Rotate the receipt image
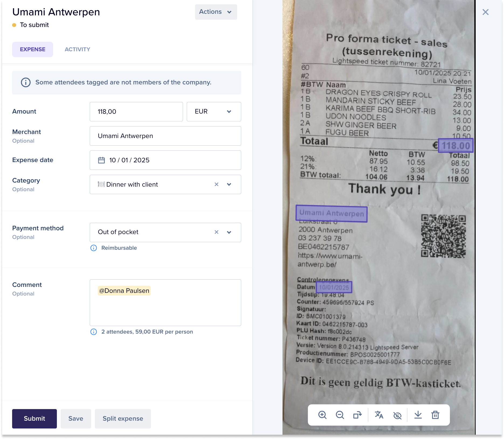The image size is (504, 439). 357,415
